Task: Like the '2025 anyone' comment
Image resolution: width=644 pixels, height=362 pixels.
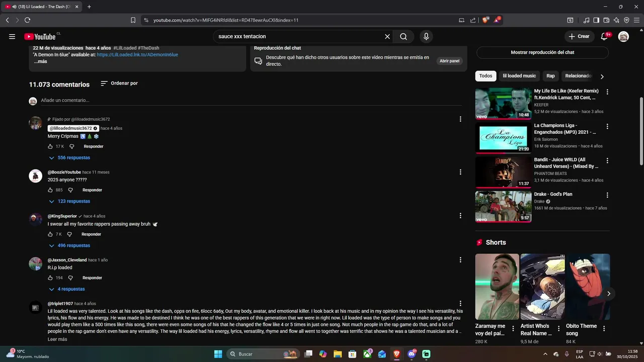Action: pyautogui.click(x=50, y=190)
